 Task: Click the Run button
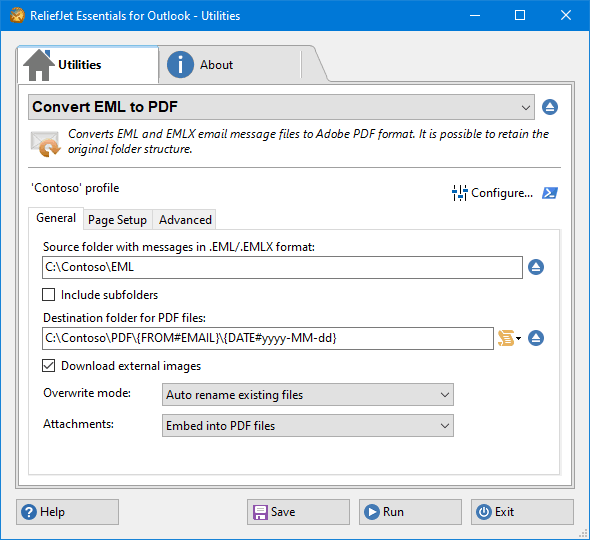tap(410, 512)
